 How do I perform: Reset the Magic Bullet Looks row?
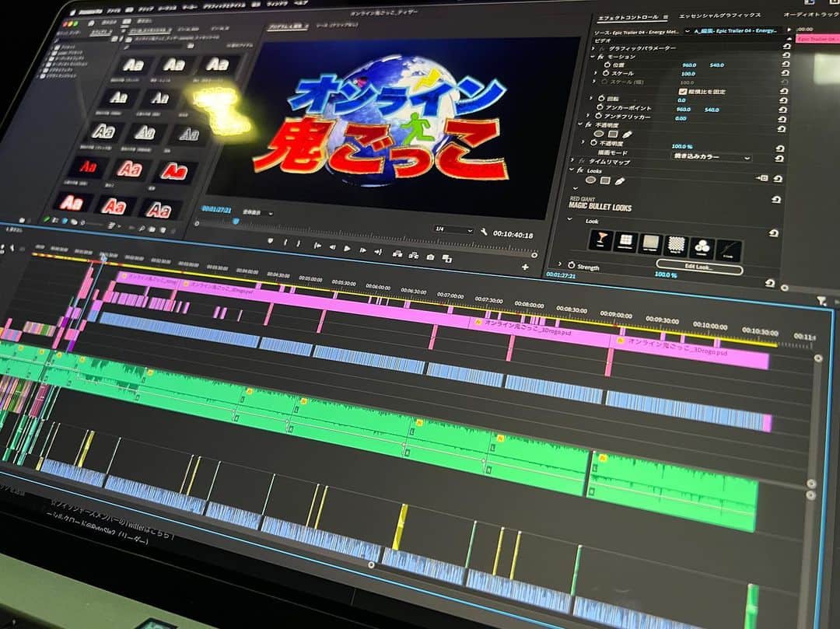[x=775, y=200]
